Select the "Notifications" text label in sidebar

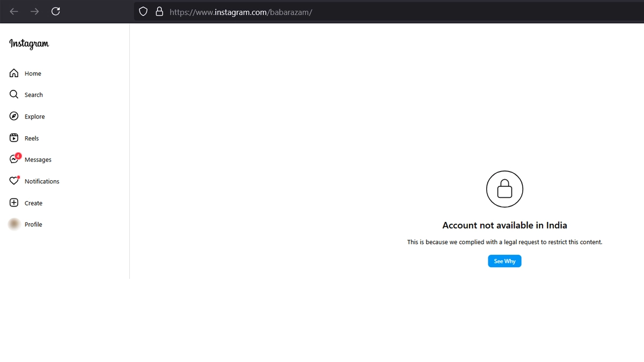(x=42, y=182)
